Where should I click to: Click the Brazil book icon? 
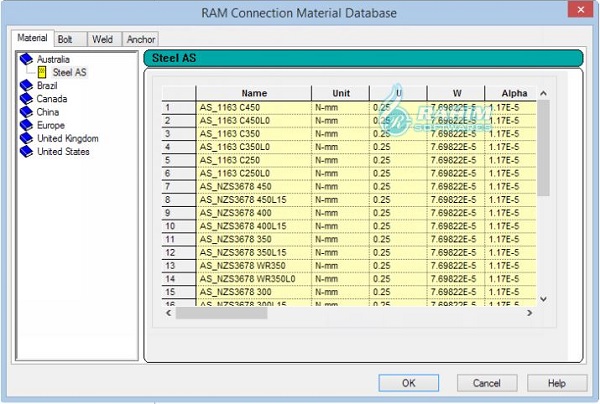pyautogui.click(x=27, y=86)
